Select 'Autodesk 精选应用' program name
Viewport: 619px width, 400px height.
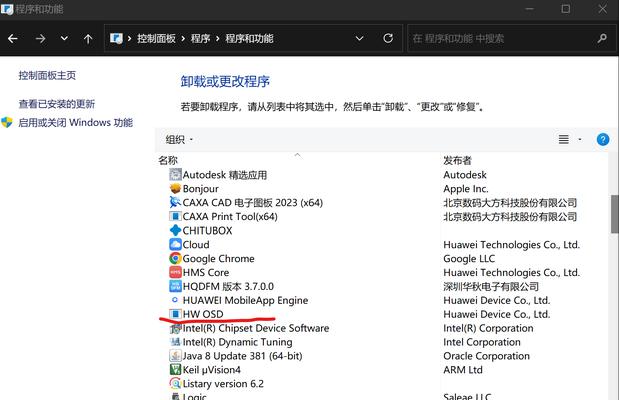(225, 175)
